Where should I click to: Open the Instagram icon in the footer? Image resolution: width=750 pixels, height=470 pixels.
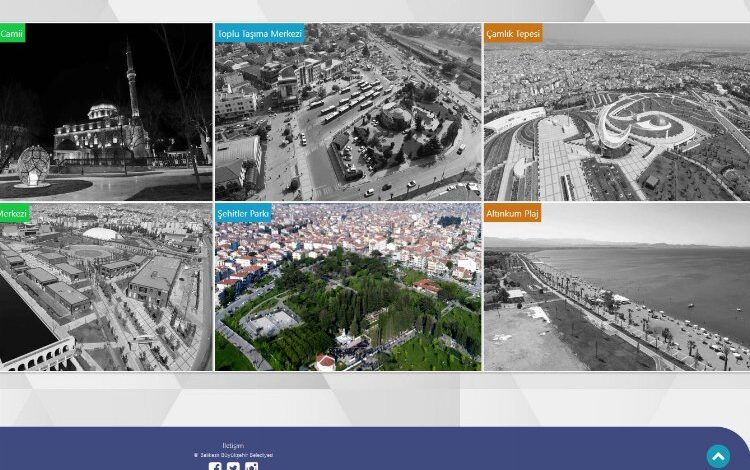(251, 466)
